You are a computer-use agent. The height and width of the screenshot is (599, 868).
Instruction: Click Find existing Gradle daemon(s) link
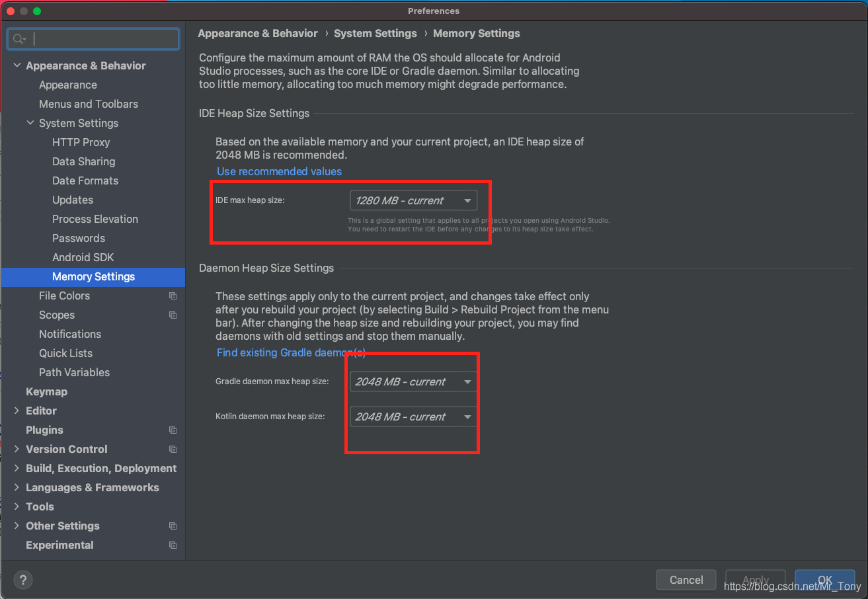pyautogui.click(x=292, y=352)
